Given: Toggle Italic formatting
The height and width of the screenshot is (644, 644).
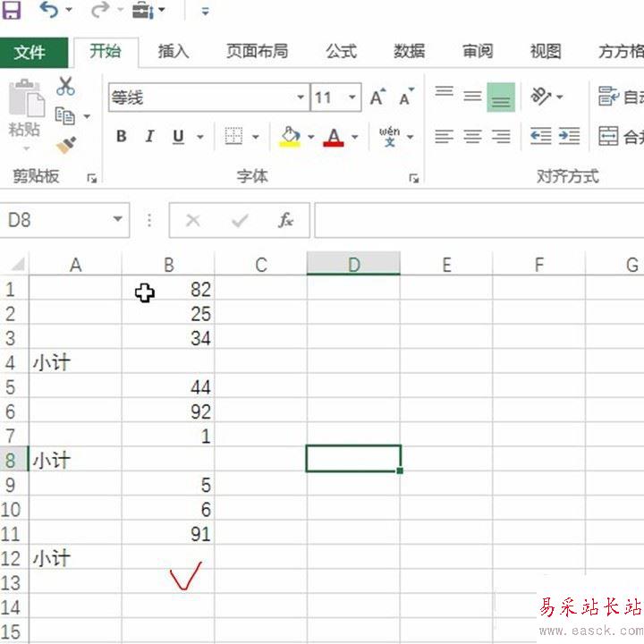Looking at the screenshot, I should coord(149,136).
